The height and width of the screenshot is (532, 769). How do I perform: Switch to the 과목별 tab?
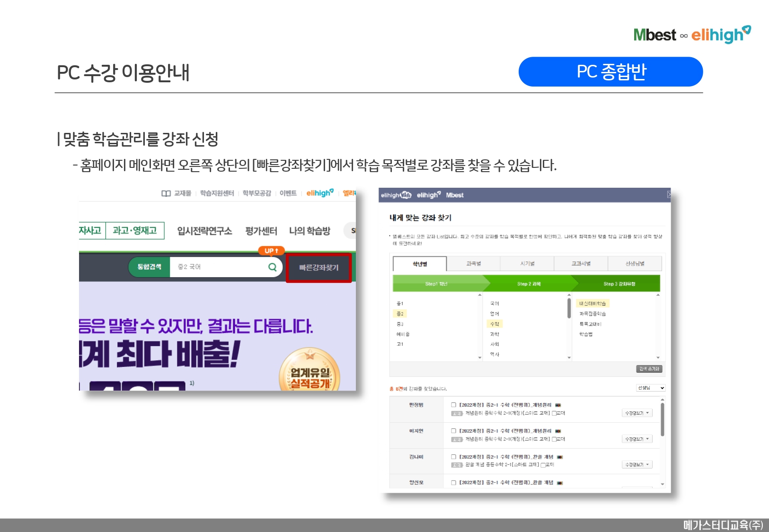click(473, 264)
